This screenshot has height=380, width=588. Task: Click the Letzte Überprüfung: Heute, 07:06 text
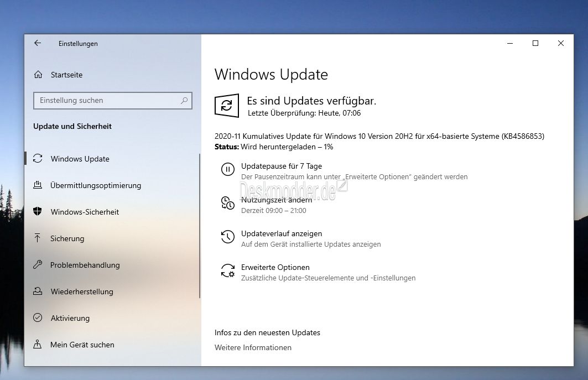[304, 113]
